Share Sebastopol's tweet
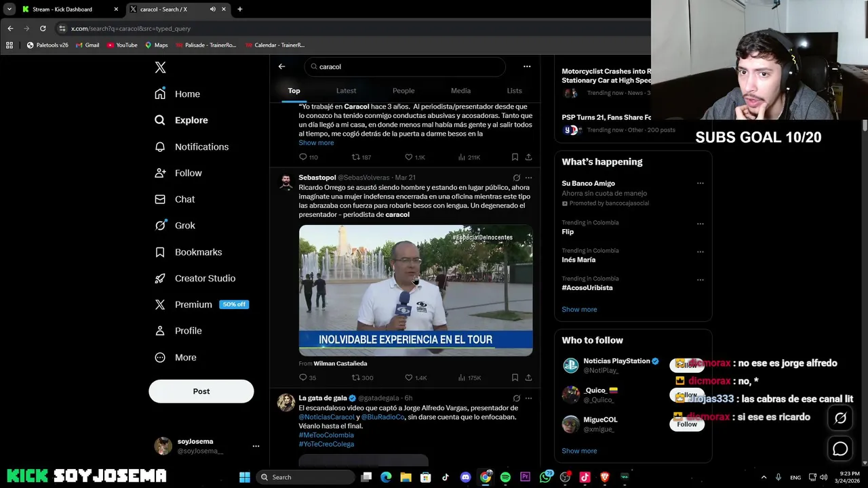Image resolution: width=868 pixels, height=488 pixels. point(528,378)
